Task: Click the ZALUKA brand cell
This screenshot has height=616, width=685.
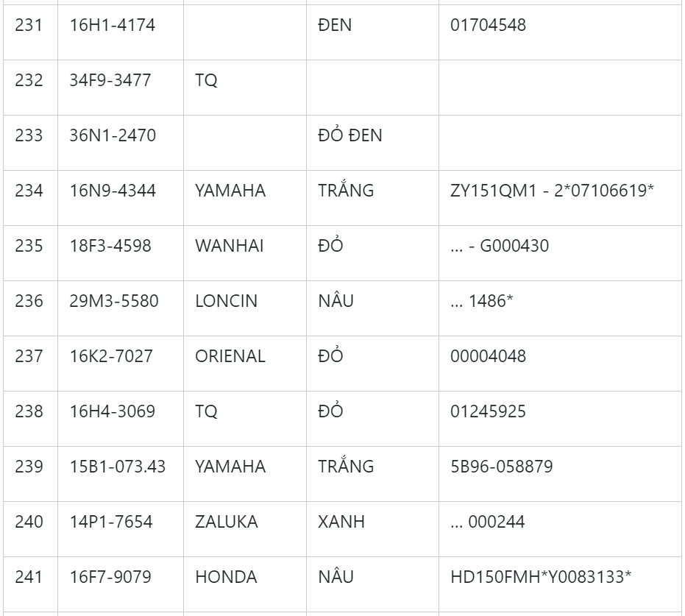Action: tap(227, 522)
